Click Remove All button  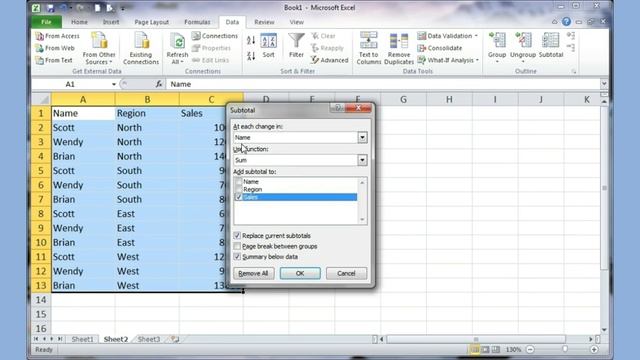pos(253,273)
